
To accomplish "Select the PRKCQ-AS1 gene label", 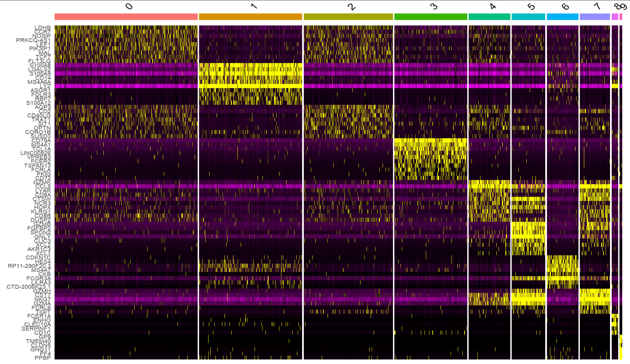I will (x=33, y=40).
